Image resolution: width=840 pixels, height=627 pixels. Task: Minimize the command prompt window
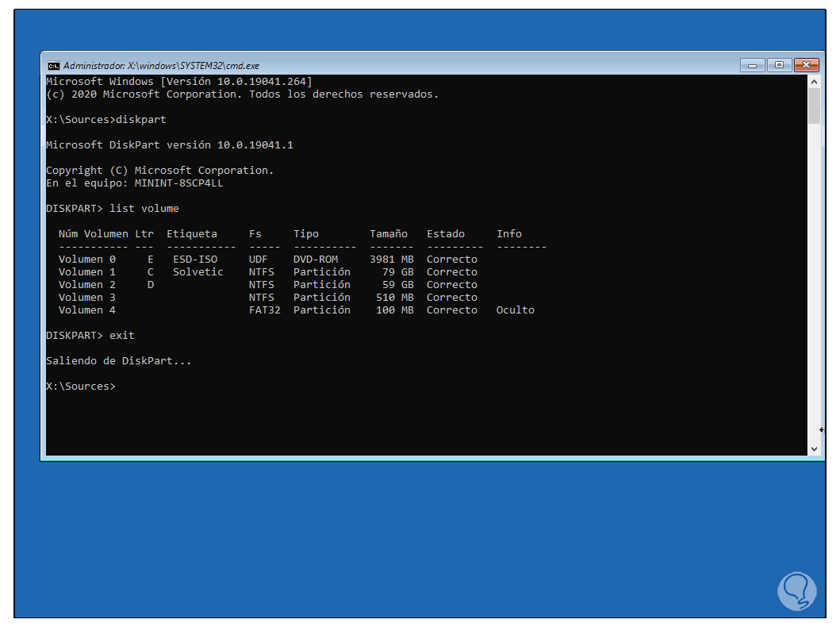tap(752, 65)
